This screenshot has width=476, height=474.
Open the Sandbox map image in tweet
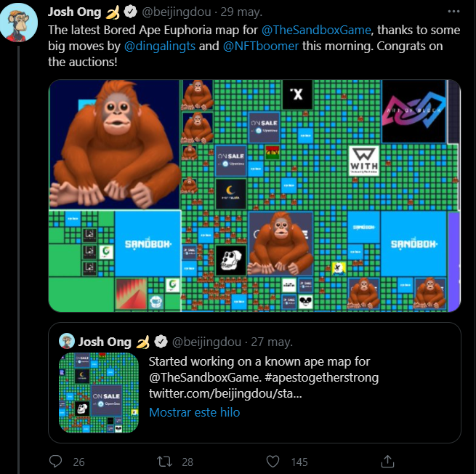click(x=254, y=196)
